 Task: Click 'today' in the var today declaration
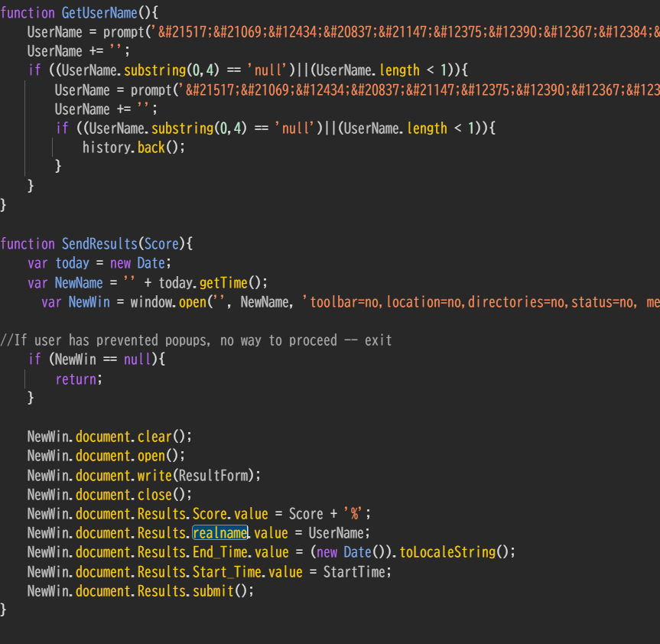[x=72, y=263]
